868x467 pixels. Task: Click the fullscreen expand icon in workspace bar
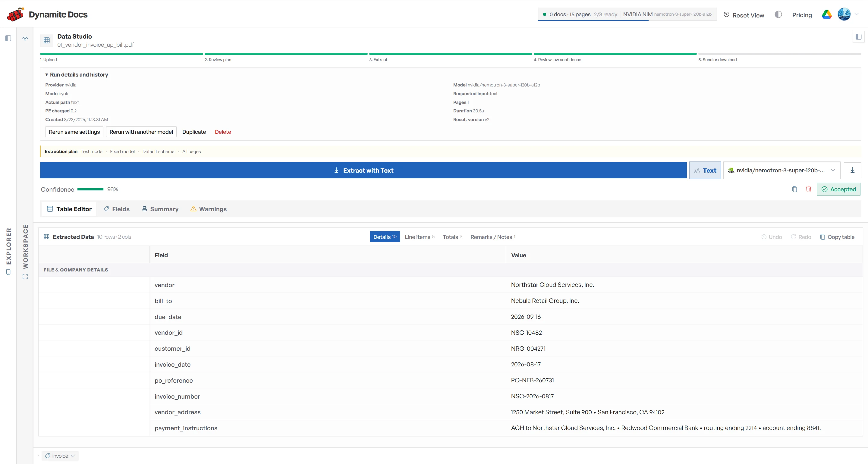(25, 277)
